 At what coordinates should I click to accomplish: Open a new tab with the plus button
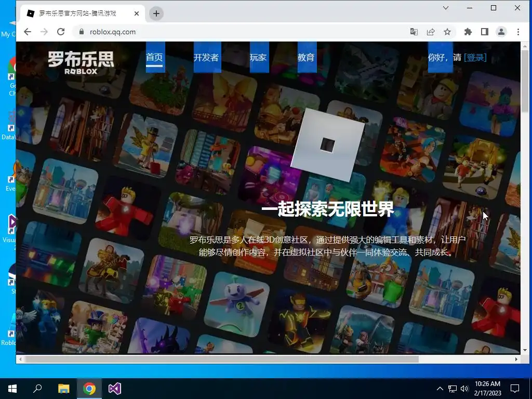[x=156, y=14]
